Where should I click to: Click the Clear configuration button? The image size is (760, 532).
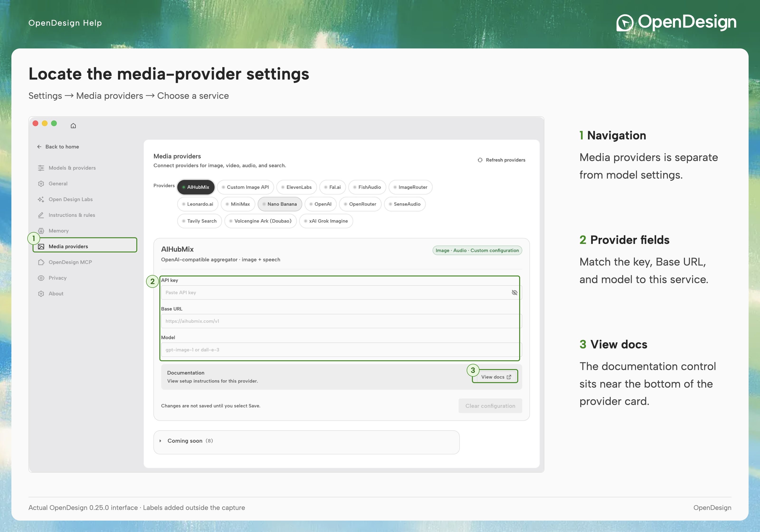[x=490, y=406]
